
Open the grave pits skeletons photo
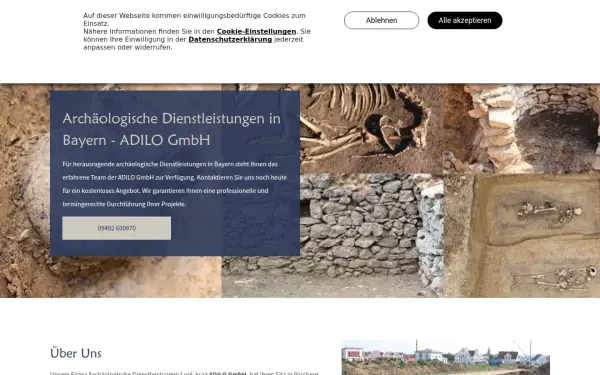[522, 236]
